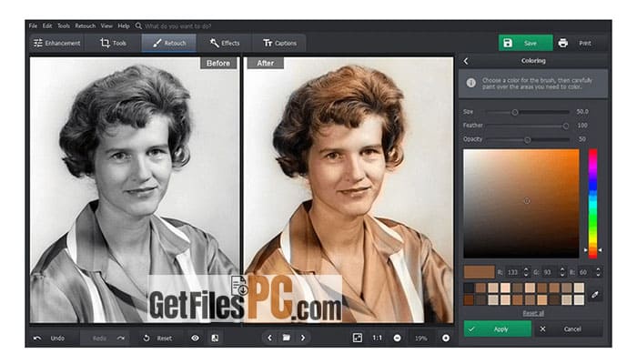
Task: Click the search field 'What do you want to do?'
Action: (x=178, y=26)
